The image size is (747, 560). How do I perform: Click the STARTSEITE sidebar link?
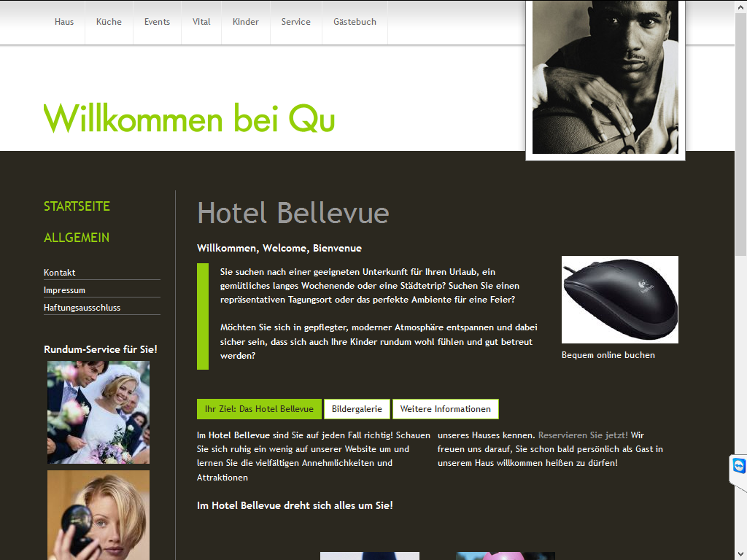pyautogui.click(x=77, y=206)
